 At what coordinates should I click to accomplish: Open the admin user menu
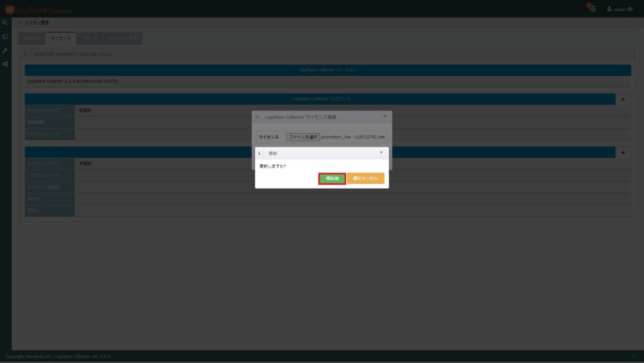pos(620,9)
